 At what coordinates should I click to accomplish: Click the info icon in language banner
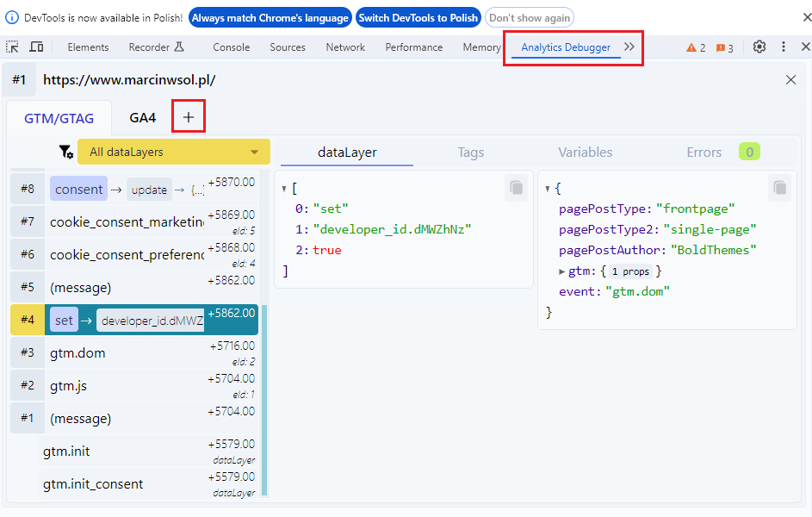coord(11,17)
